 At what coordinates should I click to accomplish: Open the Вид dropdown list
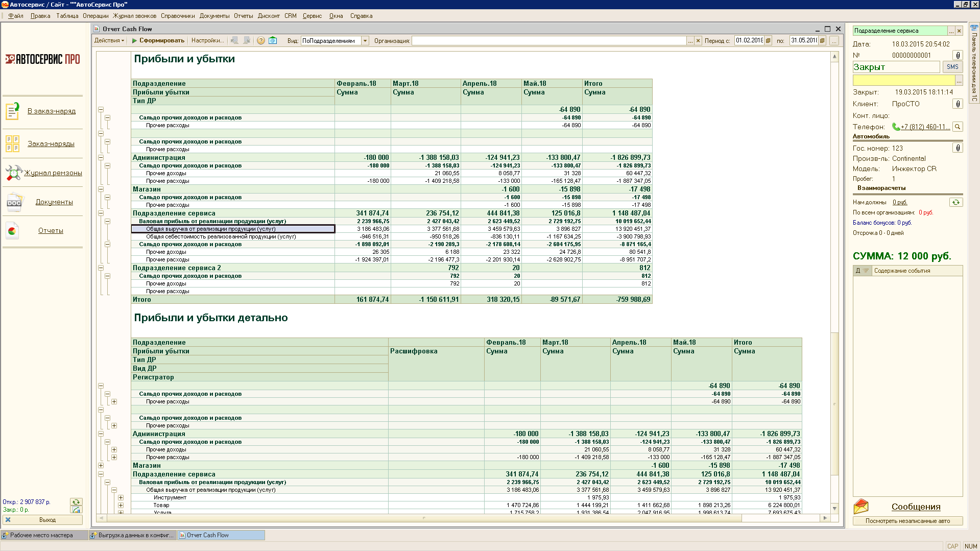(x=365, y=41)
